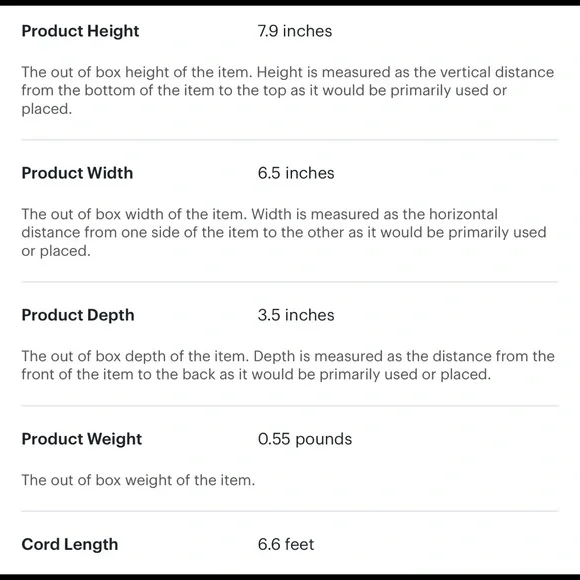Click the divider below the height description

(x=290, y=140)
